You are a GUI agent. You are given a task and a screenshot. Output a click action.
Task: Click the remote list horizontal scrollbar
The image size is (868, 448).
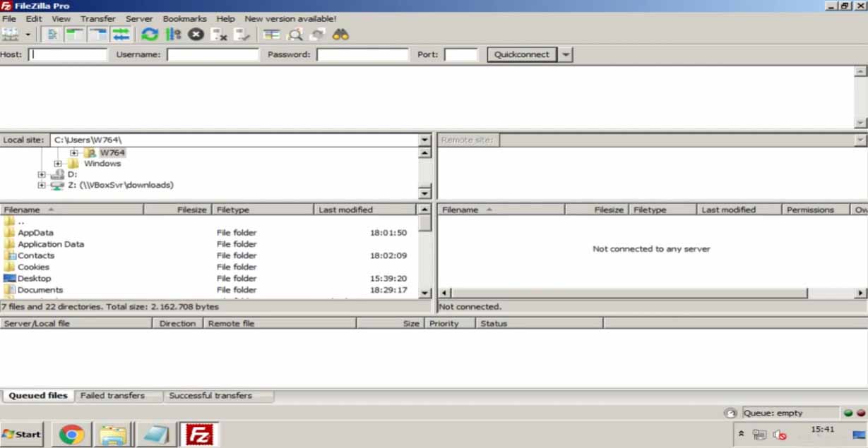(629, 293)
